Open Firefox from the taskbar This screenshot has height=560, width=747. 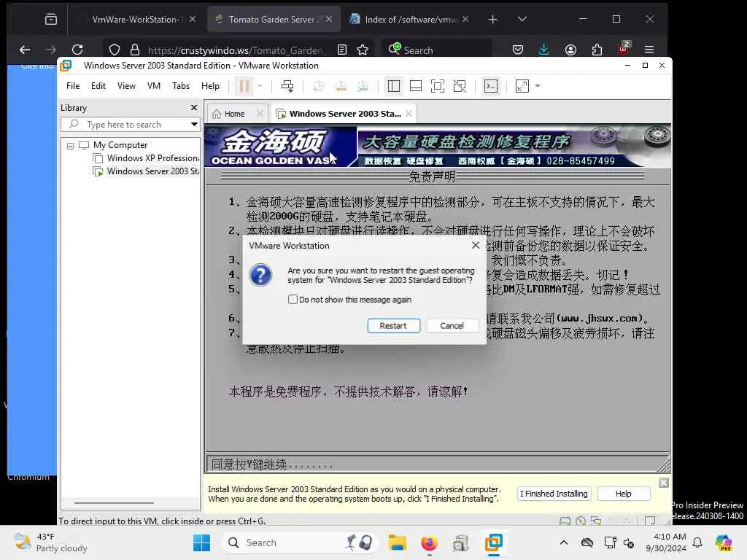point(429,542)
